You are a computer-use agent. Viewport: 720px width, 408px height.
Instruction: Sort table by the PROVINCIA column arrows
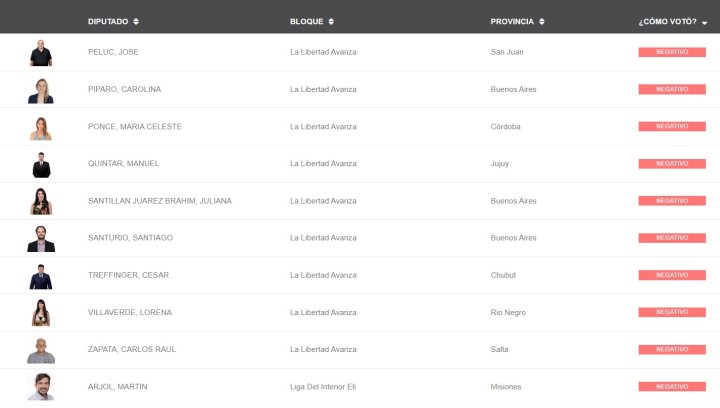click(542, 22)
